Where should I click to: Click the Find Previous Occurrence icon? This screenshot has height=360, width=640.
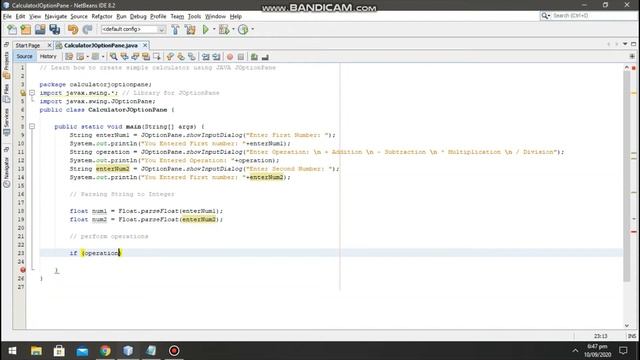(x=124, y=57)
